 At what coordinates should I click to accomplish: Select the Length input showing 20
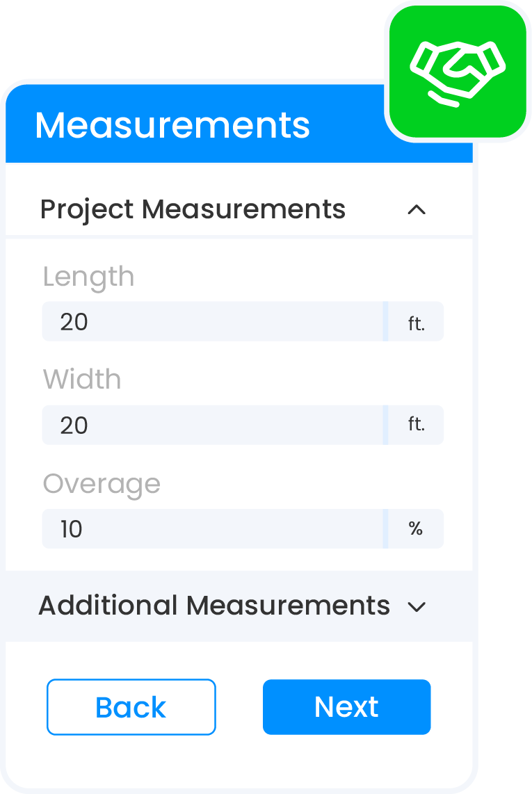(x=209, y=321)
